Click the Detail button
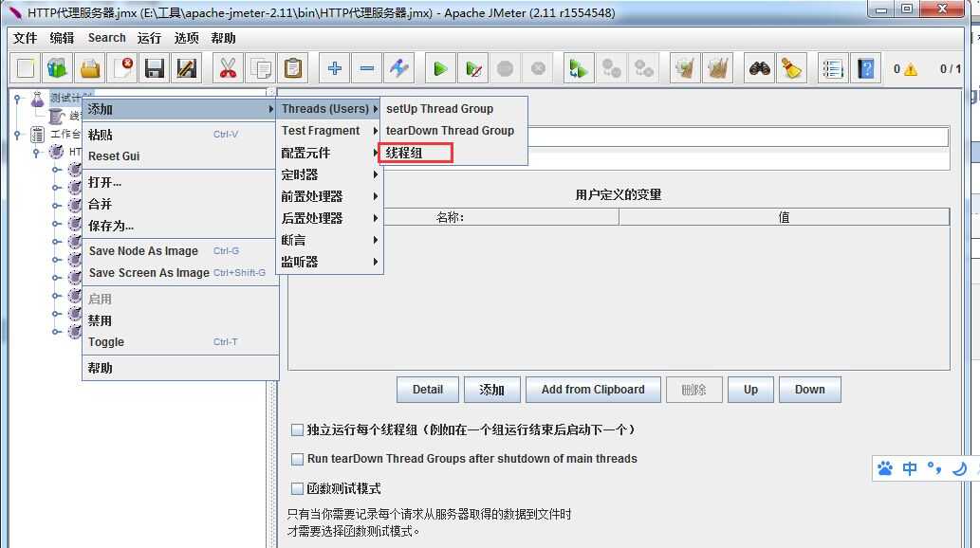 [428, 390]
